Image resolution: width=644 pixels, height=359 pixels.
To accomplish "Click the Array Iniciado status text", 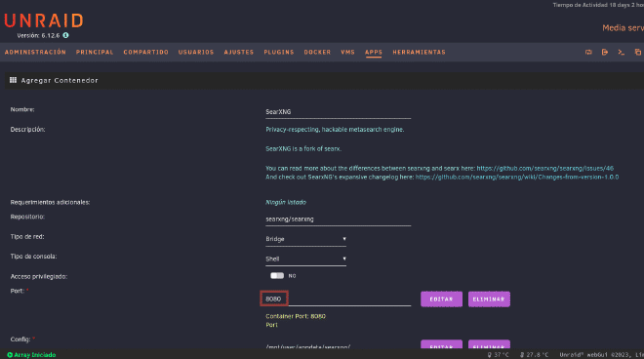I will tap(35, 355).
